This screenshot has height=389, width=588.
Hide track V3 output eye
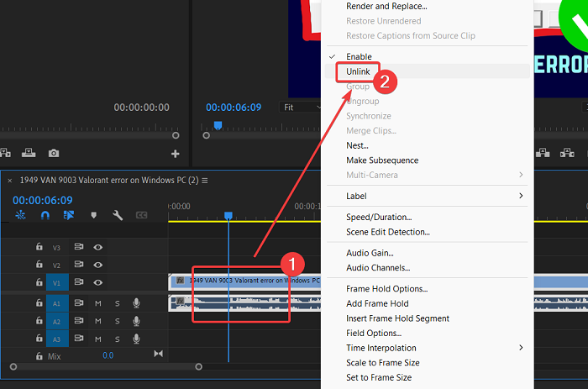(x=98, y=247)
